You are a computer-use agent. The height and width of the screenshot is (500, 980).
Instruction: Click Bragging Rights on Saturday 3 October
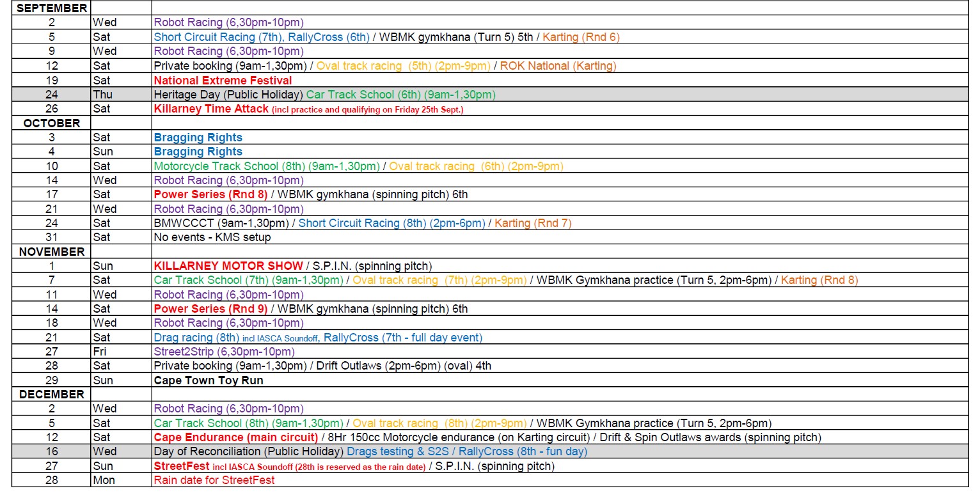click(198, 137)
